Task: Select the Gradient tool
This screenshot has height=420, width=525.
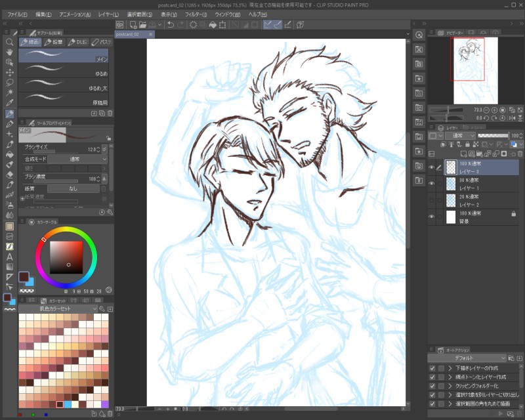Action: tap(9, 267)
